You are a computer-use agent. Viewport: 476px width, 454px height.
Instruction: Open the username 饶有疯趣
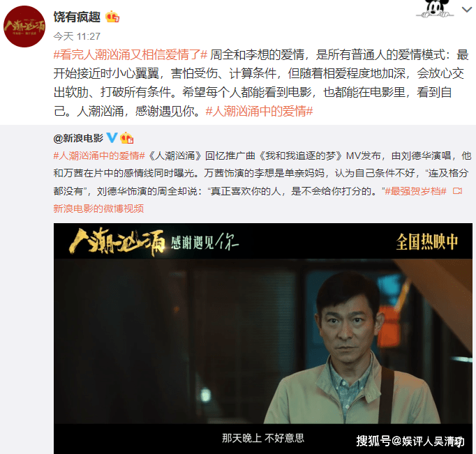[x=77, y=17]
